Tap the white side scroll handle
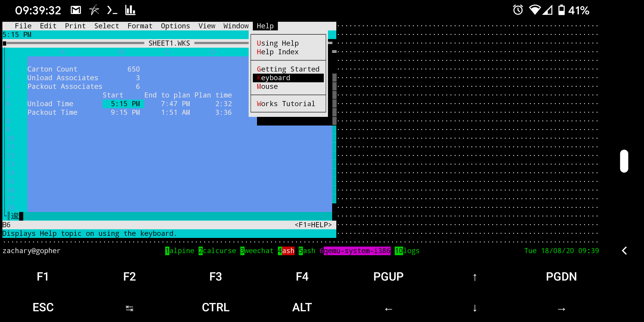This screenshot has width=644, height=322. (x=624, y=161)
